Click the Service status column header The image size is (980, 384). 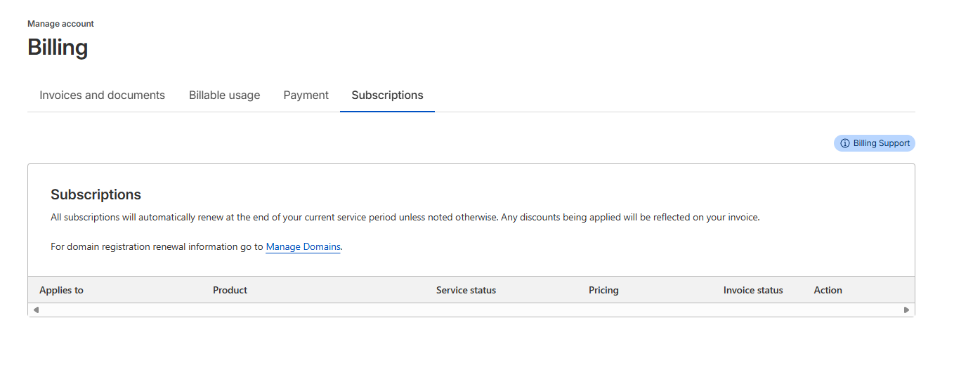click(466, 290)
